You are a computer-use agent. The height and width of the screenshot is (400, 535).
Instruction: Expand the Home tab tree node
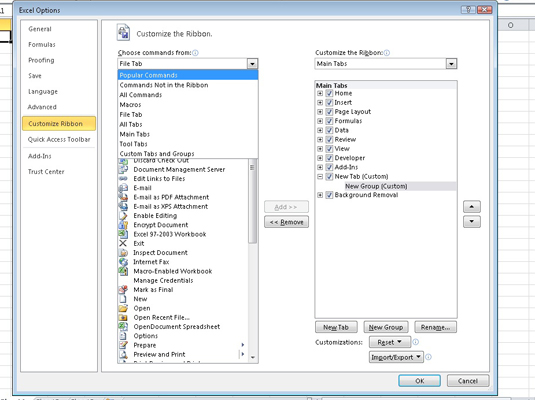[x=320, y=93]
